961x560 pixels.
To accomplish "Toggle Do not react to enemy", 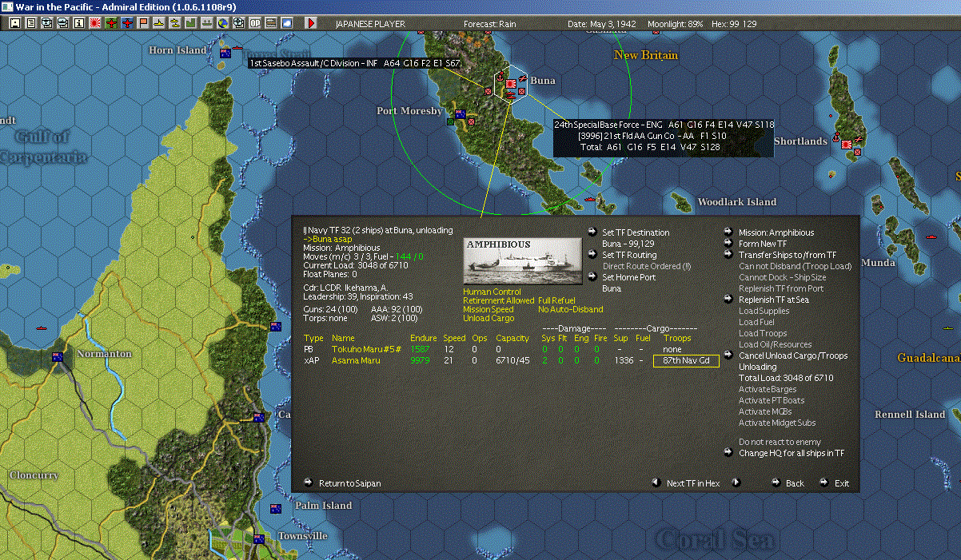I will tap(780, 442).
